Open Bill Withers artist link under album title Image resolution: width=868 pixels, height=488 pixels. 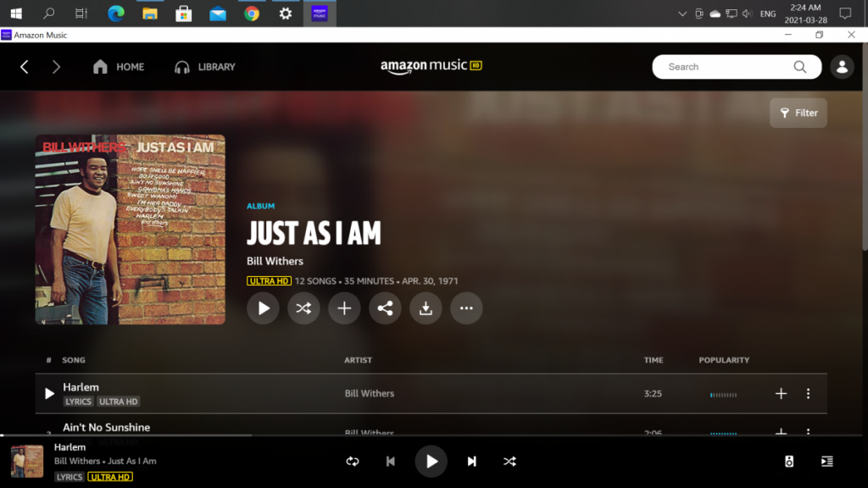(x=275, y=261)
